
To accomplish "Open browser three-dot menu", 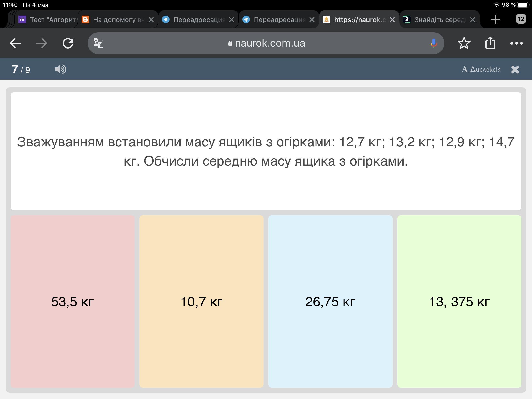I will (516, 43).
